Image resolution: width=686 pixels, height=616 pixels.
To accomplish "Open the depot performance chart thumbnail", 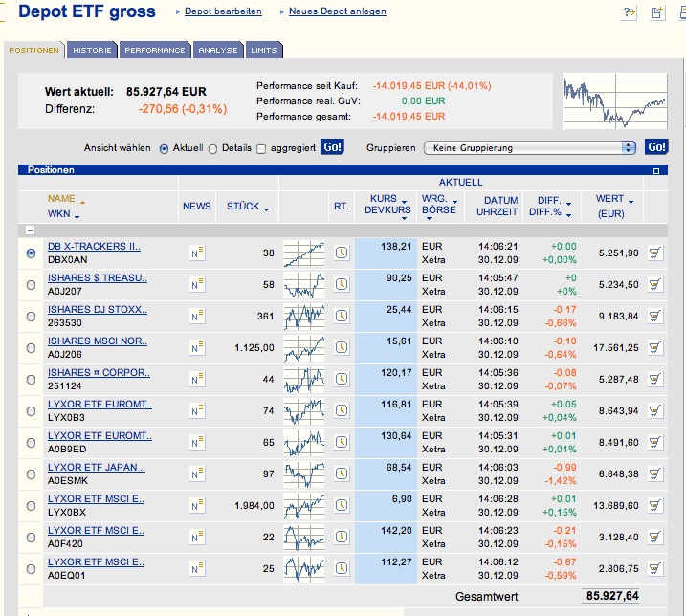I will coord(614,101).
